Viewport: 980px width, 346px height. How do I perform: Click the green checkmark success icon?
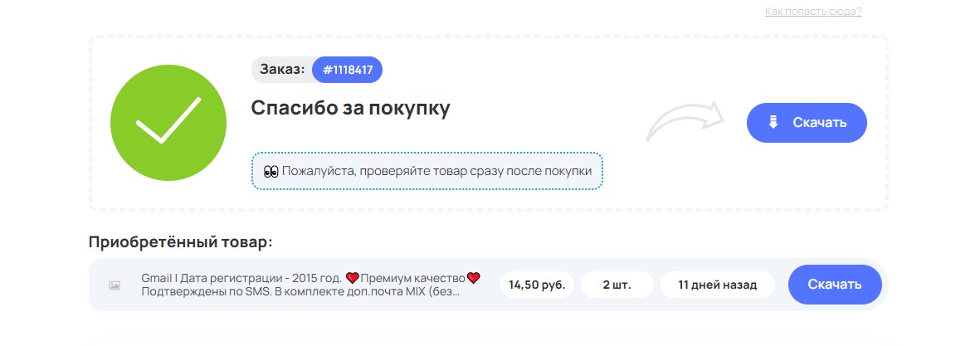pyautogui.click(x=168, y=123)
